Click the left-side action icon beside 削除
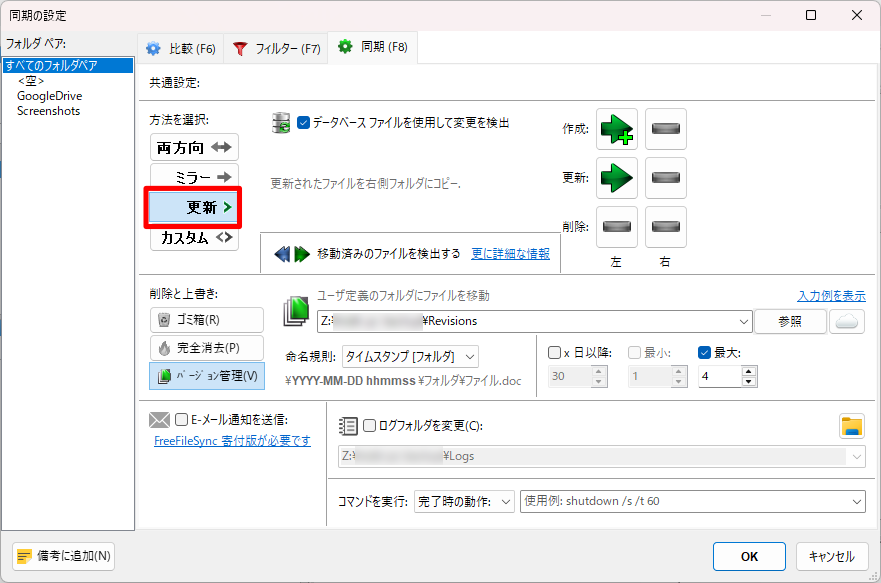Viewport: 881px width, 583px height. pyautogui.click(x=617, y=227)
